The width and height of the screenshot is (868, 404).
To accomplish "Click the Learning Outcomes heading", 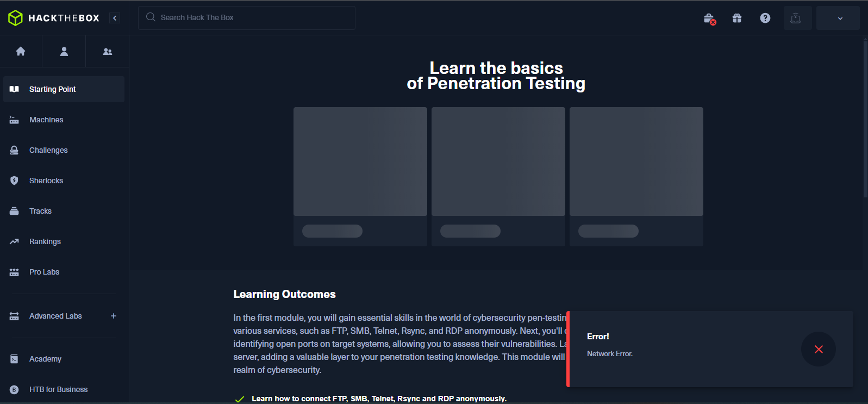I will [284, 294].
